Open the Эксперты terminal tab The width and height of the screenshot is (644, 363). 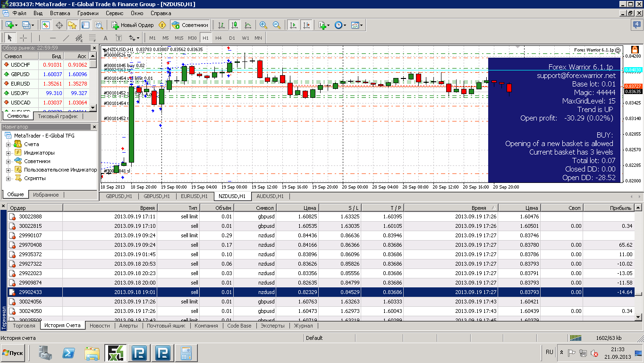click(272, 326)
